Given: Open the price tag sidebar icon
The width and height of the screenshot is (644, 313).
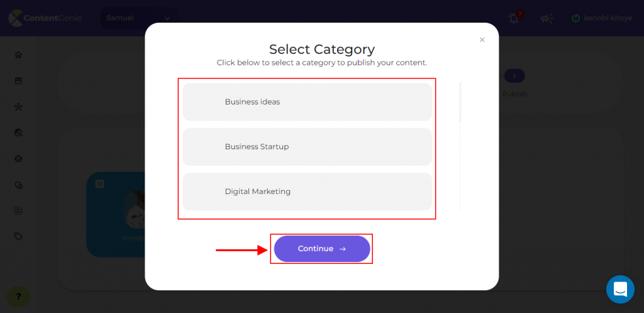Looking at the screenshot, I should [x=18, y=237].
